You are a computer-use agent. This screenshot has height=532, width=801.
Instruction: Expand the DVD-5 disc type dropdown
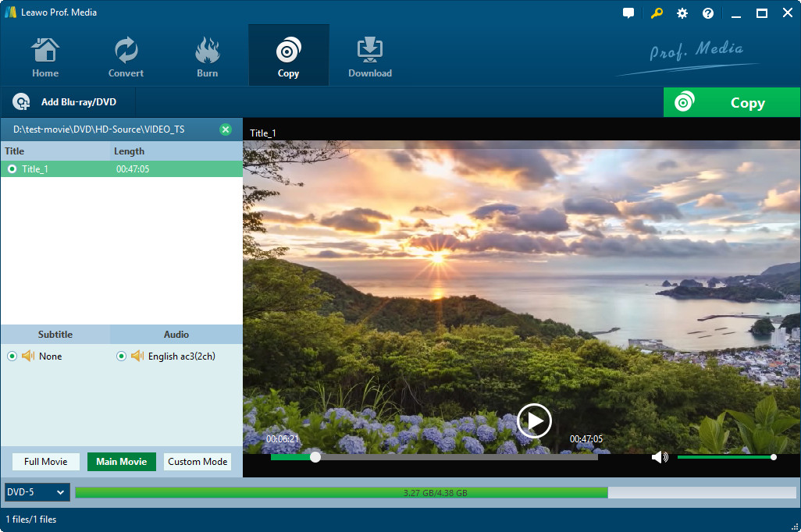pos(37,492)
